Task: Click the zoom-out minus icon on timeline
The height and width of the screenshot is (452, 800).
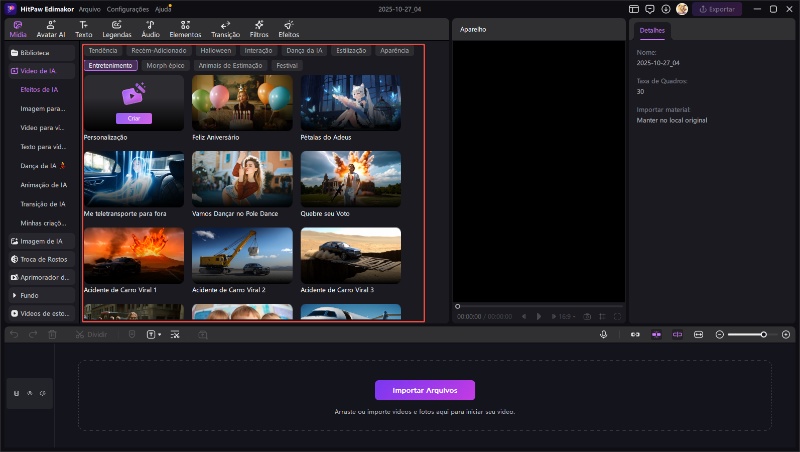Action: (x=719, y=334)
